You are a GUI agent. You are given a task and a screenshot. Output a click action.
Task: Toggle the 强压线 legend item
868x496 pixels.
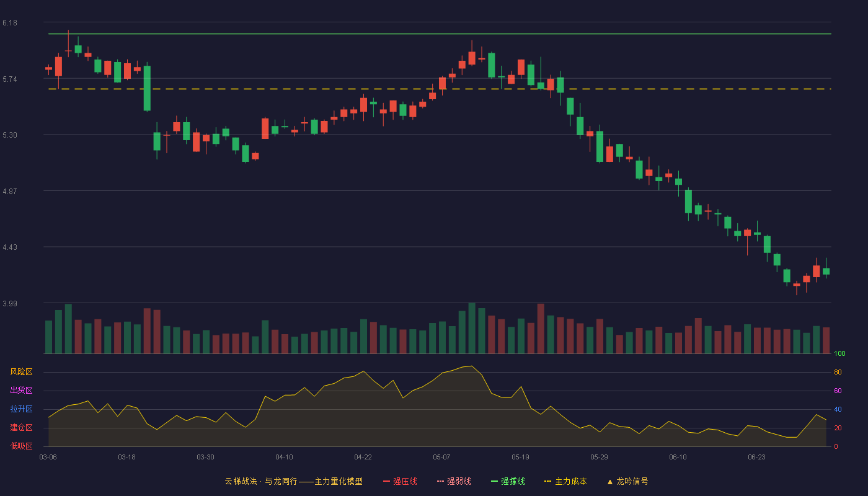[400, 481]
